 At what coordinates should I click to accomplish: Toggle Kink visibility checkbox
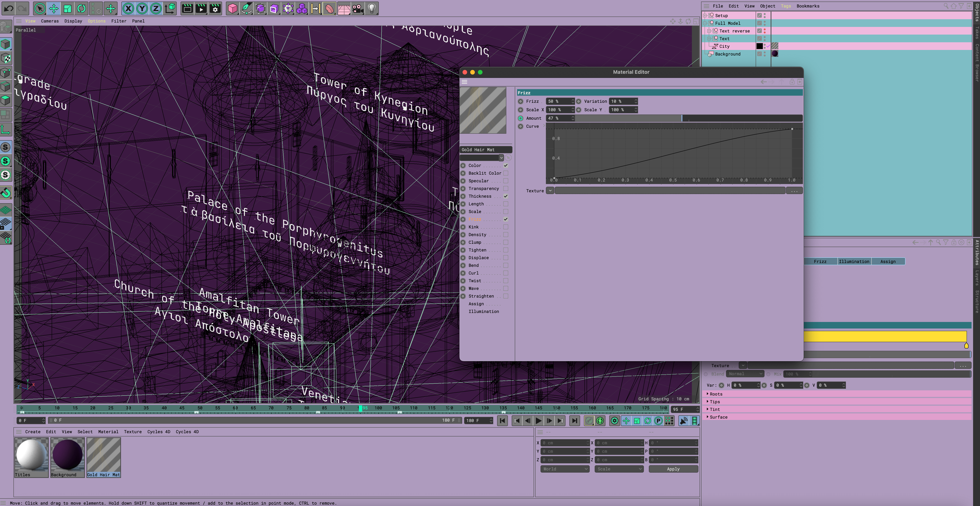click(x=506, y=226)
